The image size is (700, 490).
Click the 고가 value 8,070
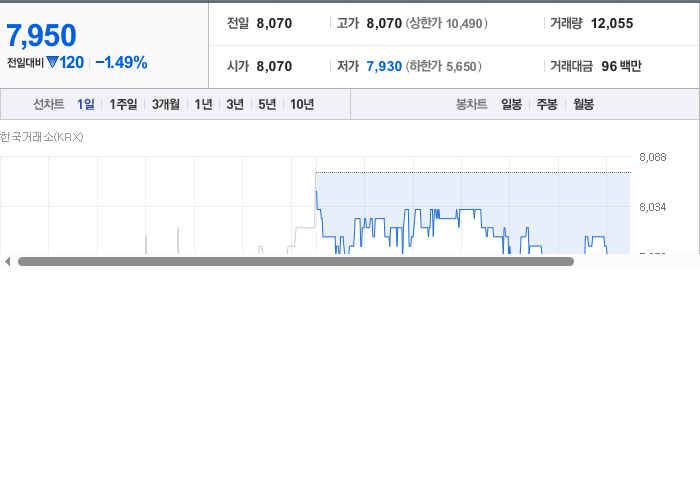point(384,23)
